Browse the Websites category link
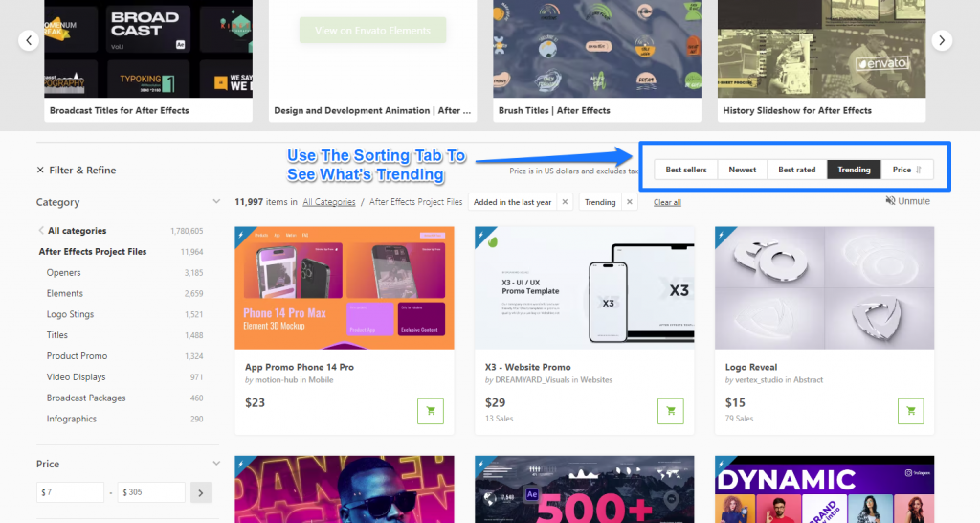Viewport: 980px width, 523px height. [x=596, y=379]
